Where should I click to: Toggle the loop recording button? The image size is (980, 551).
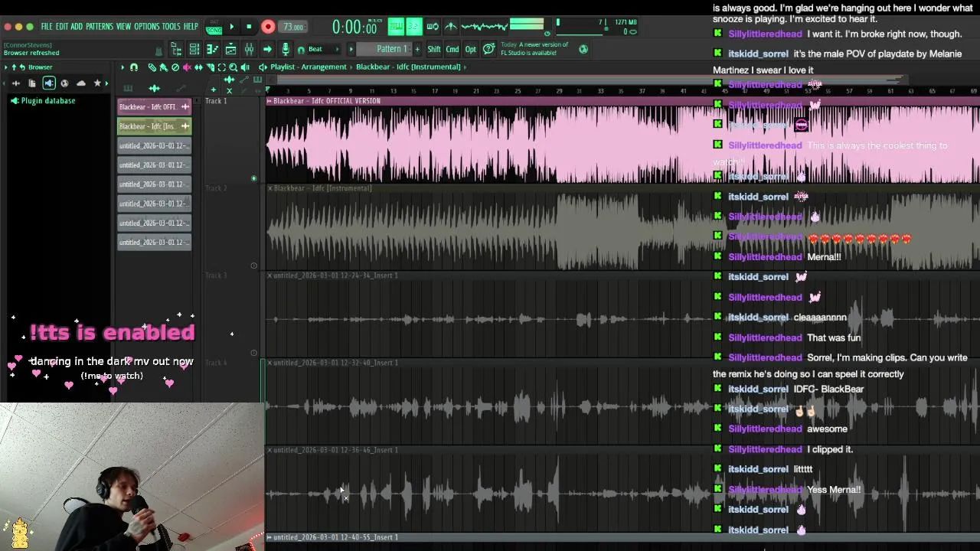point(434,27)
